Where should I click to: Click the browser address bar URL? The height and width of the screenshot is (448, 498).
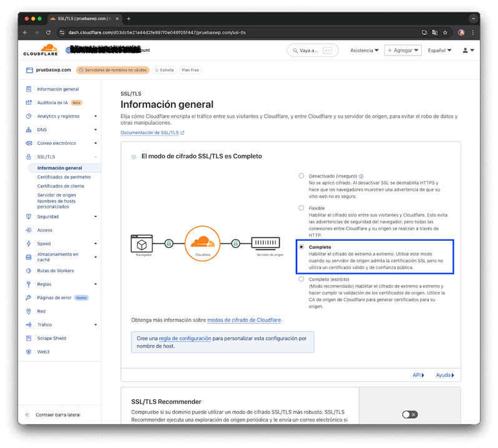pyautogui.click(x=157, y=32)
